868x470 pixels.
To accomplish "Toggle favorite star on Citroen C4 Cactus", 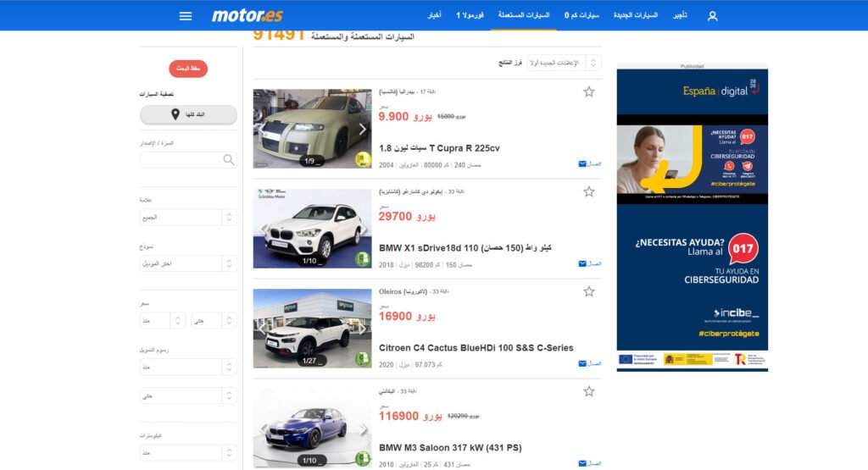I will 589,291.
